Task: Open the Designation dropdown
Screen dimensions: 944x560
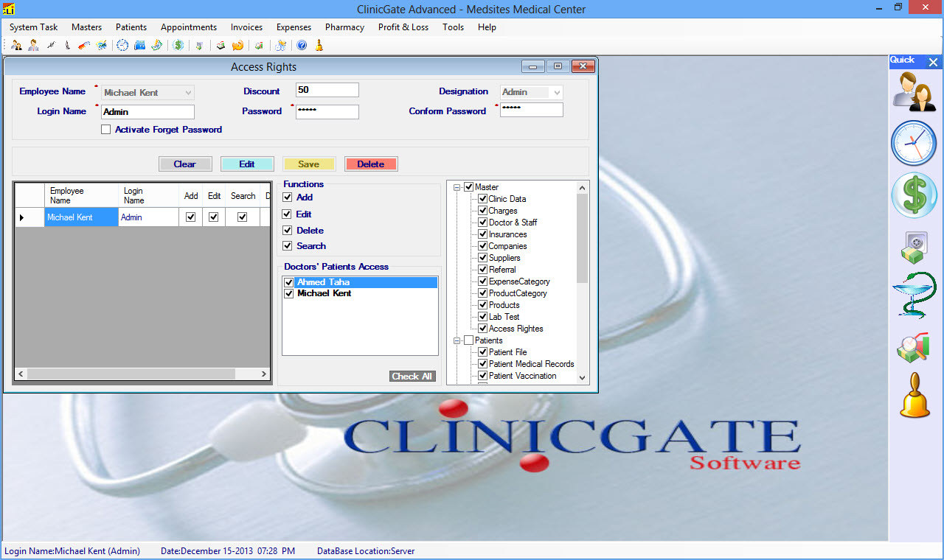Action: pyautogui.click(x=556, y=93)
